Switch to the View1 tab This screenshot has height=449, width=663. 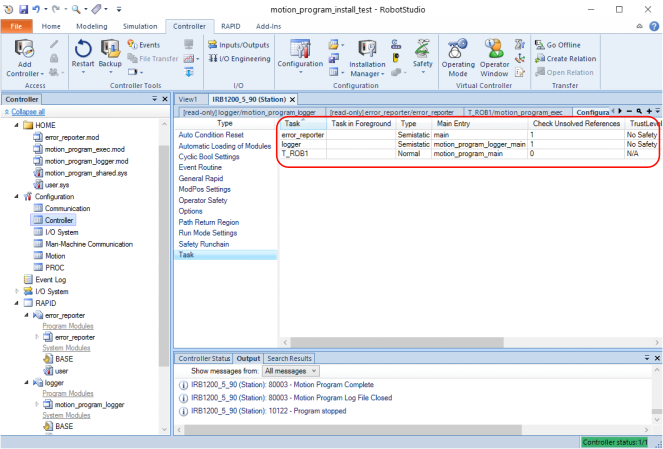coord(188,99)
